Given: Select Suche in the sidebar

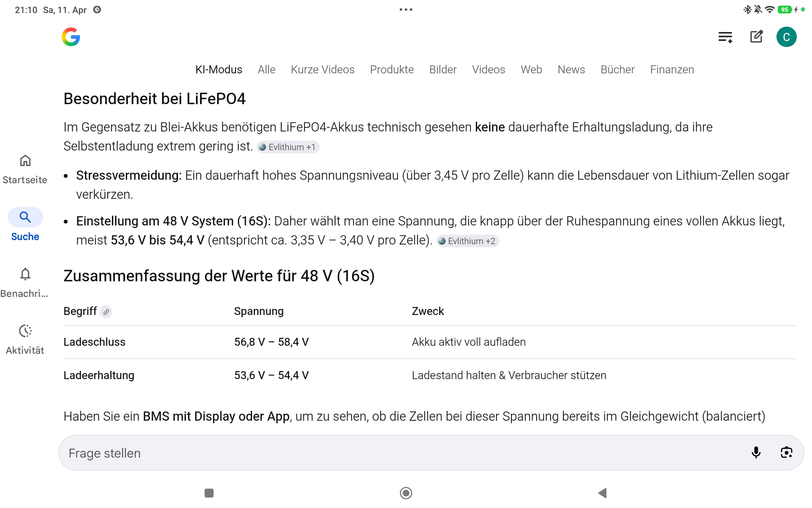Looking at the screenshot, I should pos(25,225).
